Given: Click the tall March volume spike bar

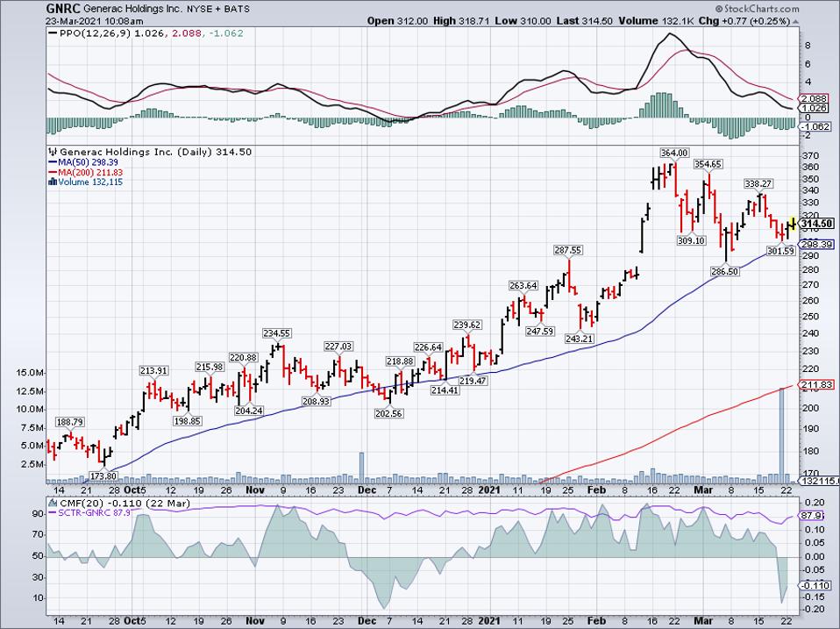Looking at the screenshot, I should (781, 435).
